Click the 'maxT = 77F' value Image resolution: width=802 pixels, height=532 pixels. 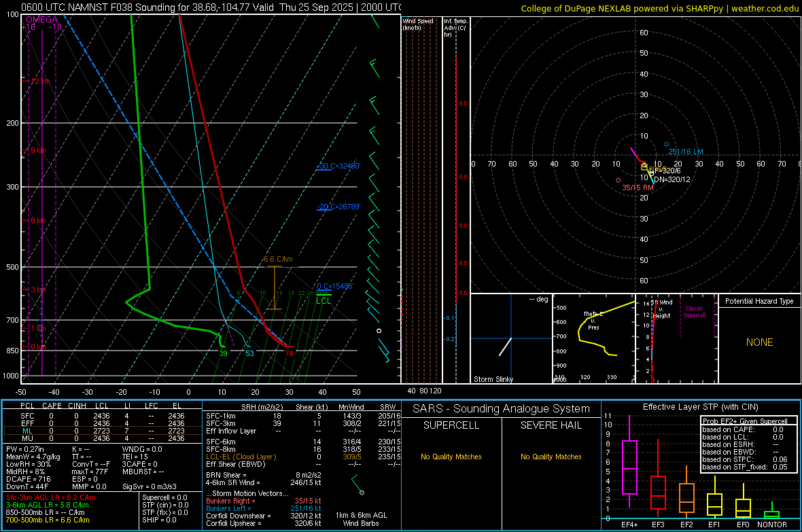[90, 472]
